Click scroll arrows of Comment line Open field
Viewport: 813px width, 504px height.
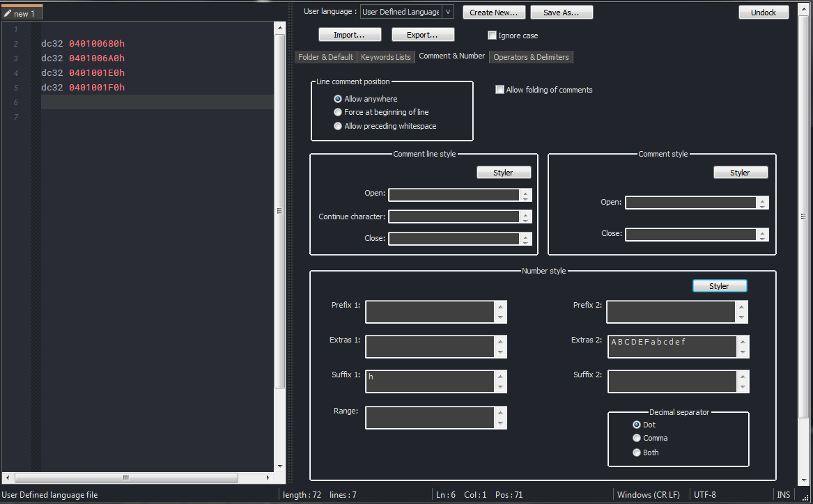point(526,195)
